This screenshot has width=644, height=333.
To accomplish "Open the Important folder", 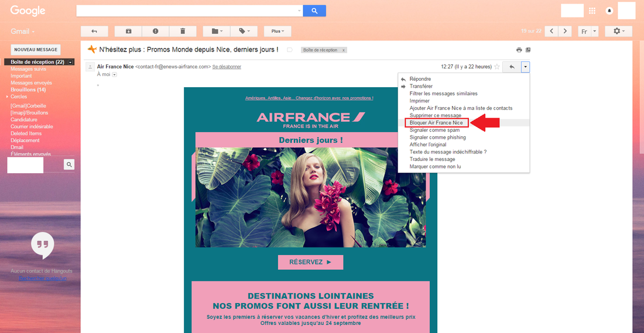I will click(21, 76).
